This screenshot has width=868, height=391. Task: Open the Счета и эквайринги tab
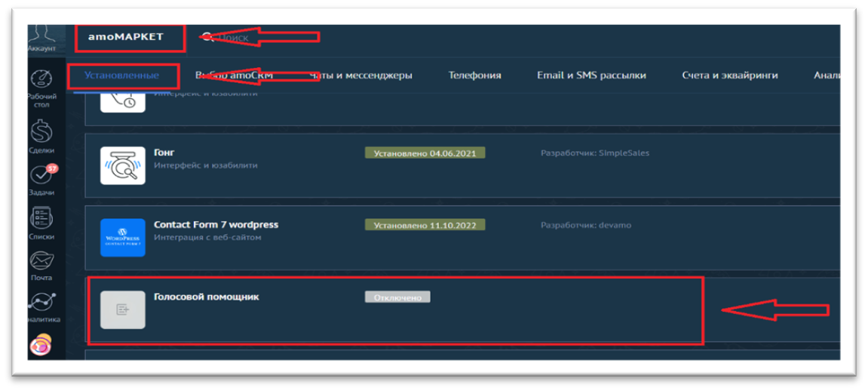(729, 75)
